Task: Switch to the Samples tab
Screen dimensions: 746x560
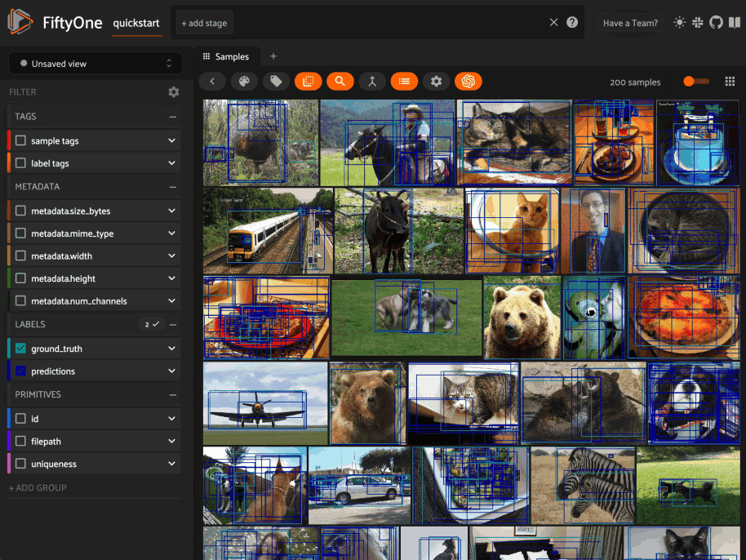Action: point(226,56)
